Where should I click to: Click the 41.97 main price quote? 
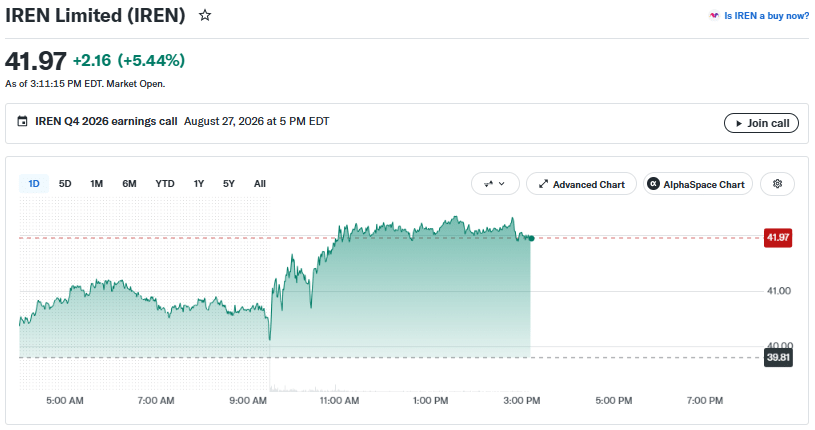pyautogui.click(x=35, y=61)
